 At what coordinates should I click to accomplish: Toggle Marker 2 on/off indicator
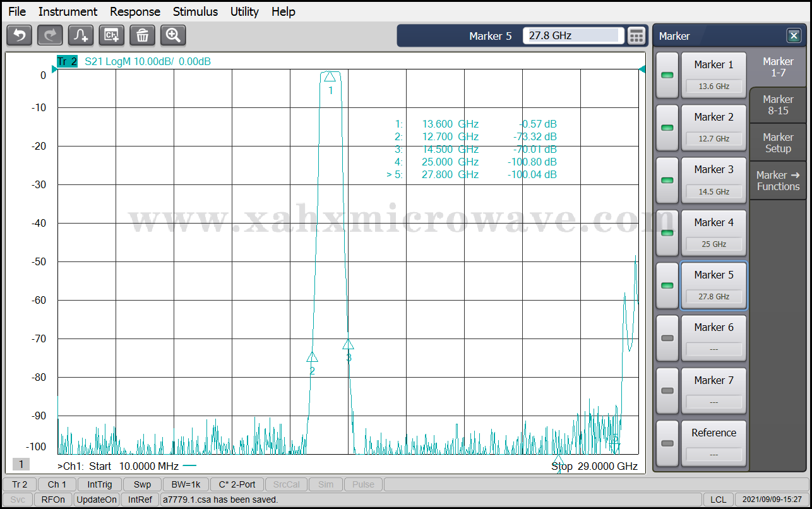(x=667, y=128)
